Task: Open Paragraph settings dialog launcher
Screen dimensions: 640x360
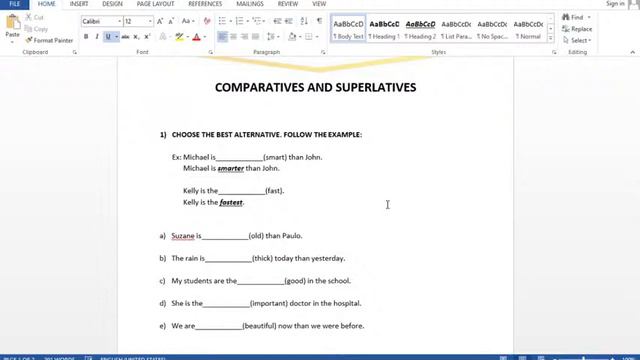Action: click(x=323, y=52)
